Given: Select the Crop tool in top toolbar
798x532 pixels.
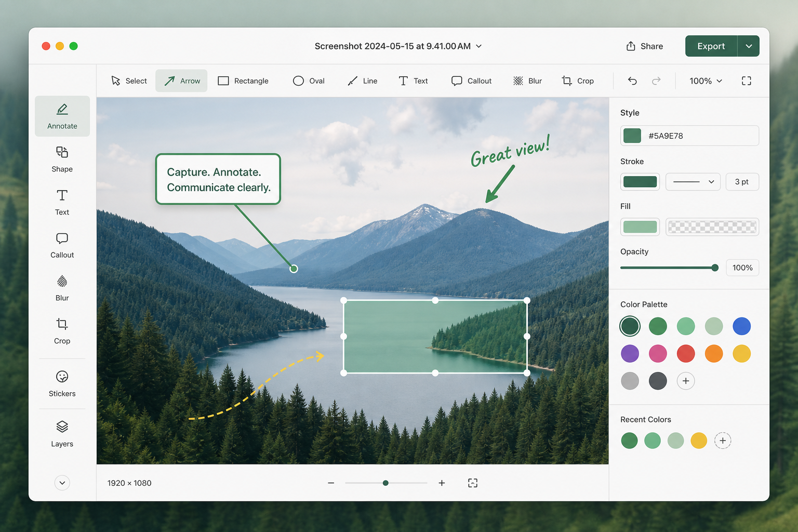Looking at the screenshot, I should pyautogui.click(x=578, y=81).
